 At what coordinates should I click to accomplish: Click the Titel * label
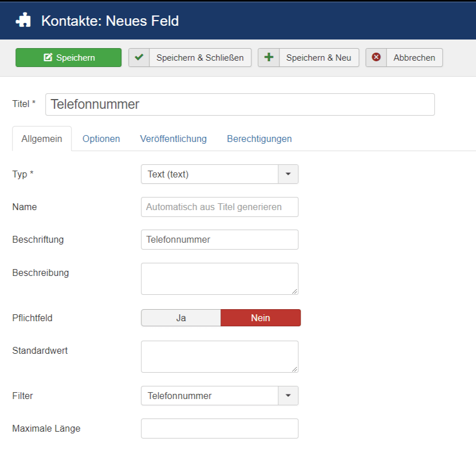[x=24, y=104]
